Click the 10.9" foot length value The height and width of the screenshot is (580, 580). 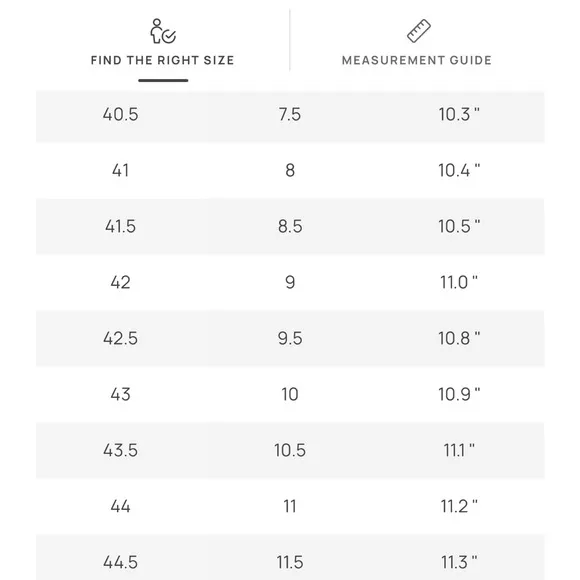459,394
